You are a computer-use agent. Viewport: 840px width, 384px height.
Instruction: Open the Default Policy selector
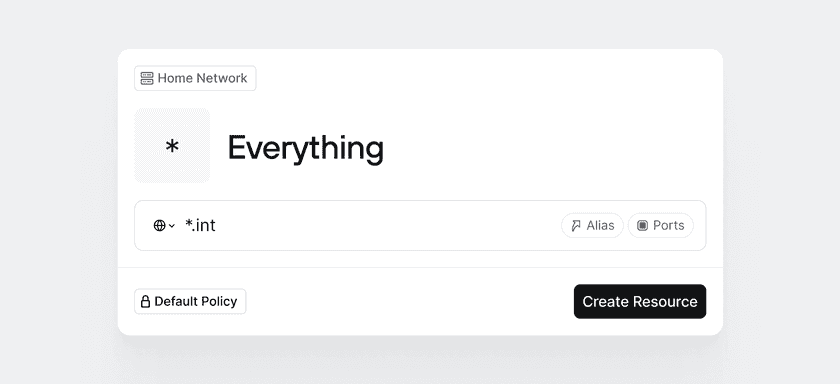(x=190, y=302)
